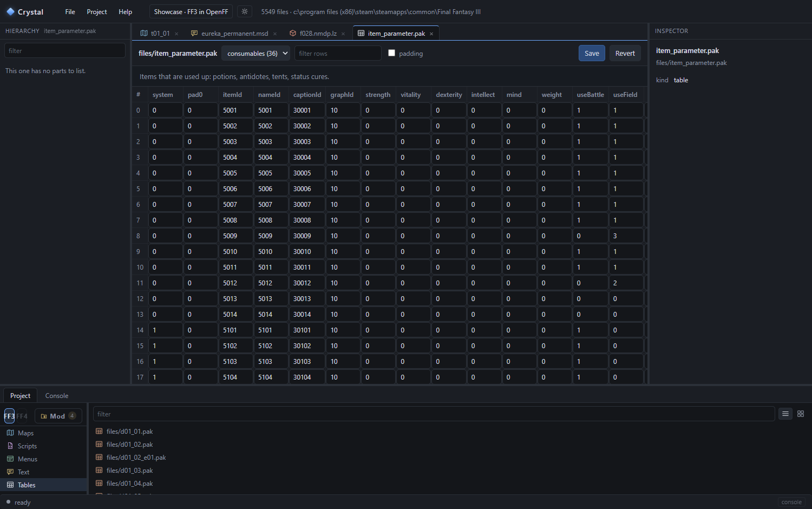Open the Text category

pos(43,472)
